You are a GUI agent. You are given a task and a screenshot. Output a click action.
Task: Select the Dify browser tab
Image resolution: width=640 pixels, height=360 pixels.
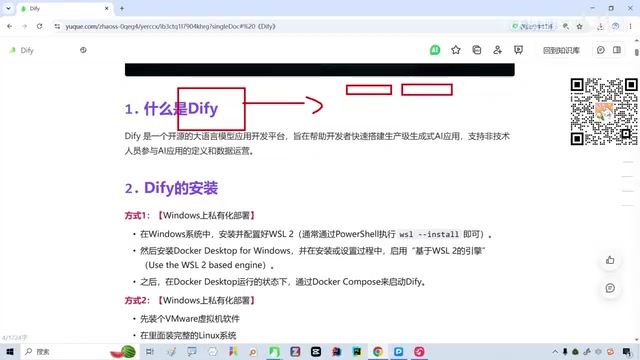coord(64,8)
